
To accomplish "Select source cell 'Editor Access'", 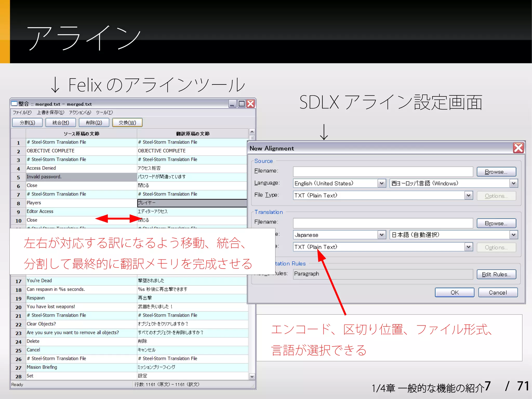I will point(82,212).
